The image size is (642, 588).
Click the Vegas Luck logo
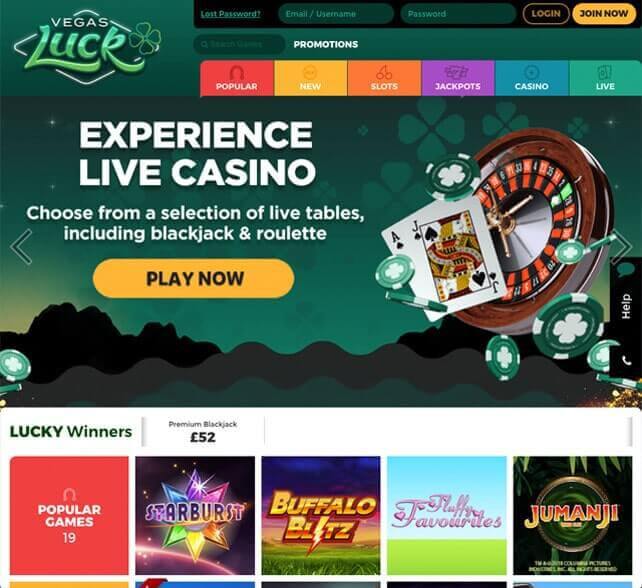tap(87, 47)
